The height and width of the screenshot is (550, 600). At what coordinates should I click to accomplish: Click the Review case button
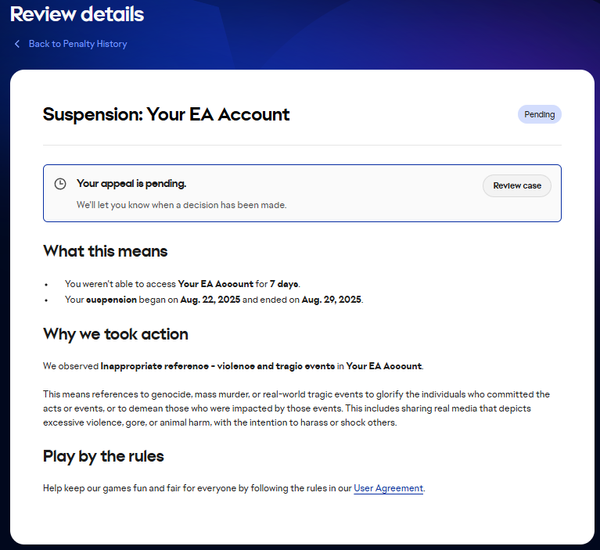[517, 186]
